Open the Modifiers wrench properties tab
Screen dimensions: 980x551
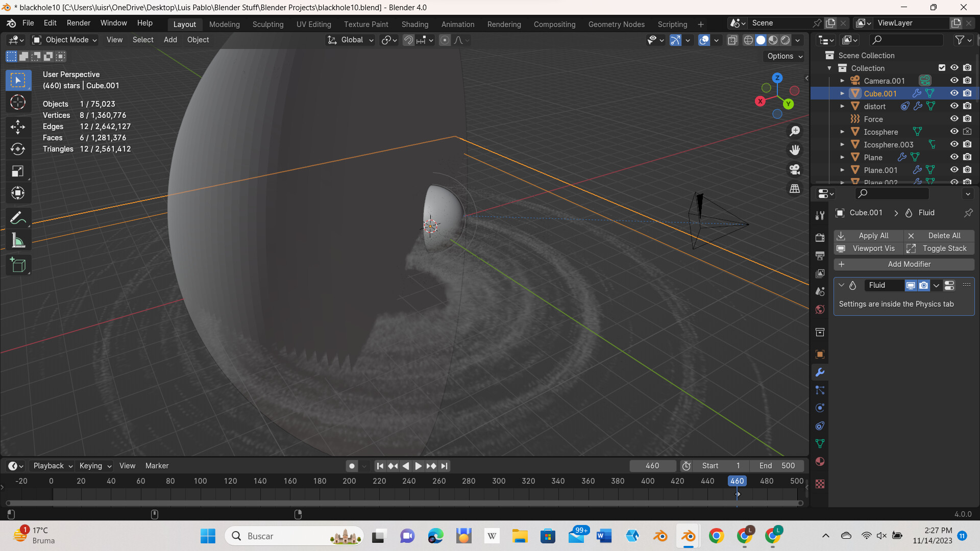tap(820, 372)
